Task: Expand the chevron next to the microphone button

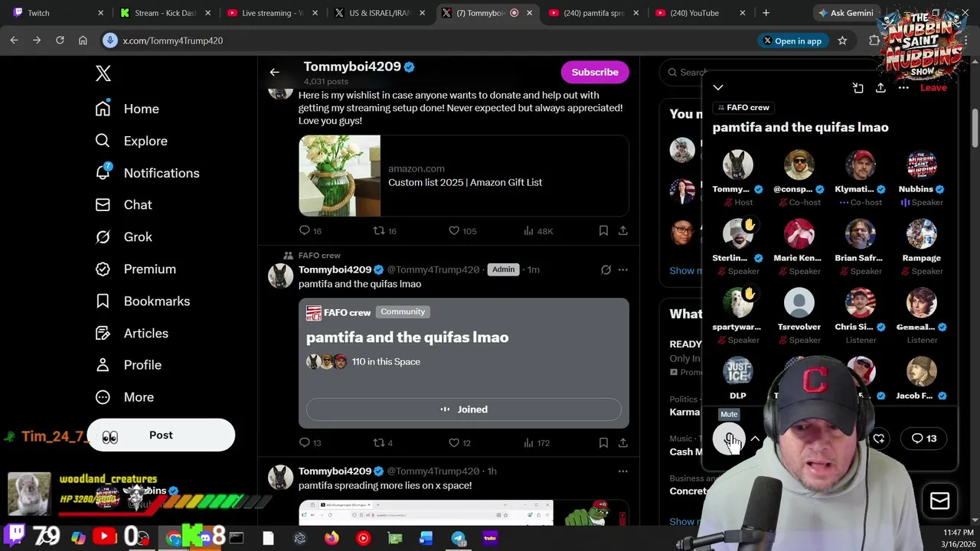Action: coord(755,439)
